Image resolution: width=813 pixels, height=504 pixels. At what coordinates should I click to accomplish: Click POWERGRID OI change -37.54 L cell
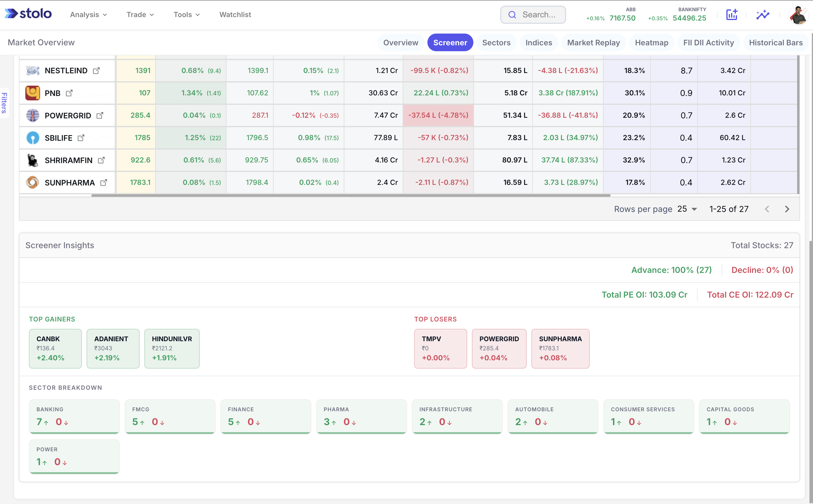coord(438,115)
